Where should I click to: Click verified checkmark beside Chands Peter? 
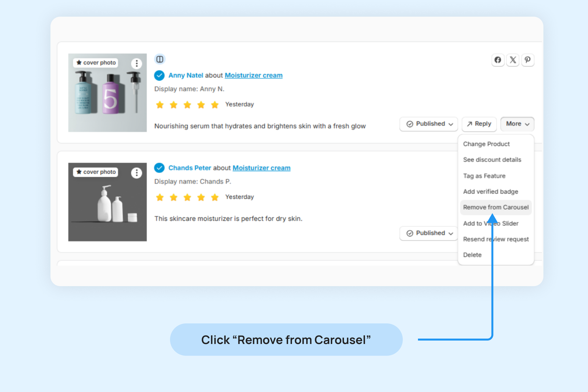click(159, 168)
